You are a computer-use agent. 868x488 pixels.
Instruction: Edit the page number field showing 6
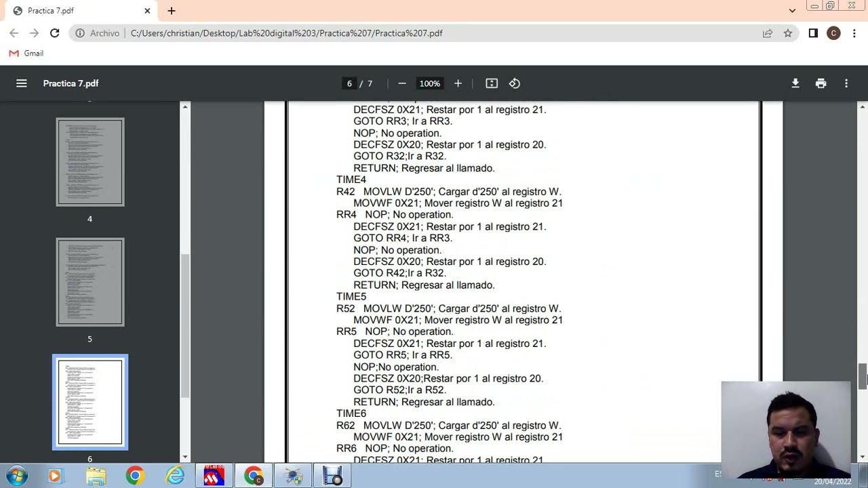click(349, 83)
